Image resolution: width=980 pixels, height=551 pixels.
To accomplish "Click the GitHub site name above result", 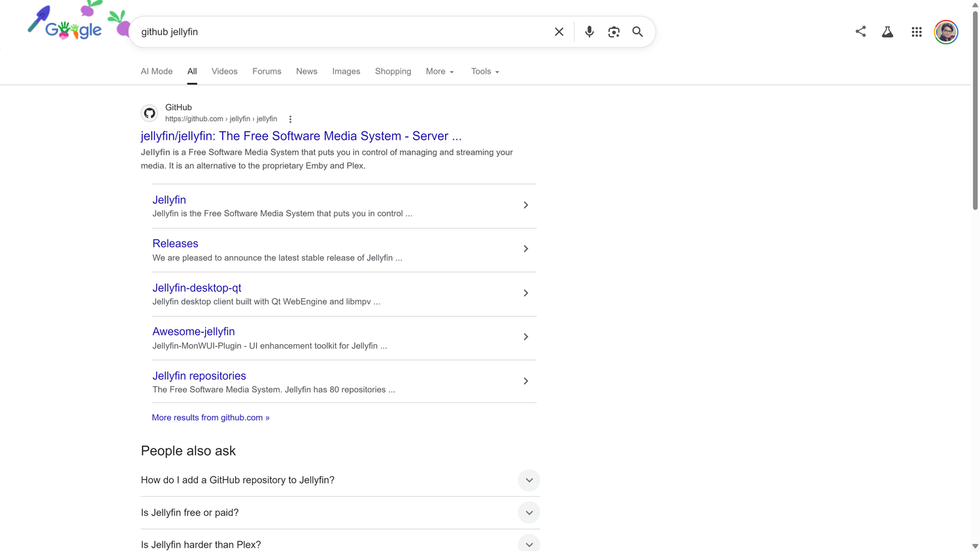I will click(x=178, y=107).
